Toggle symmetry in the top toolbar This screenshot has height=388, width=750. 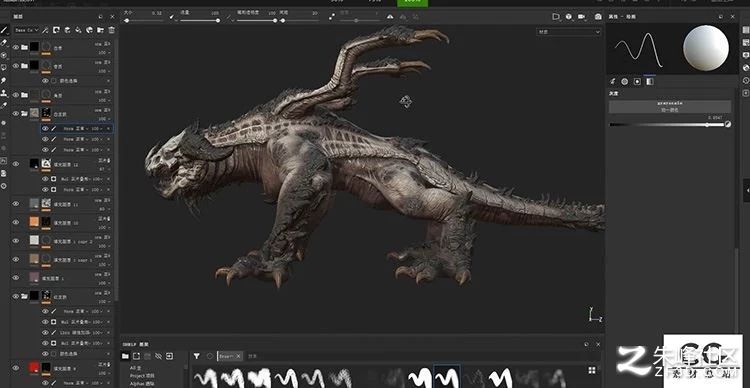390,17
